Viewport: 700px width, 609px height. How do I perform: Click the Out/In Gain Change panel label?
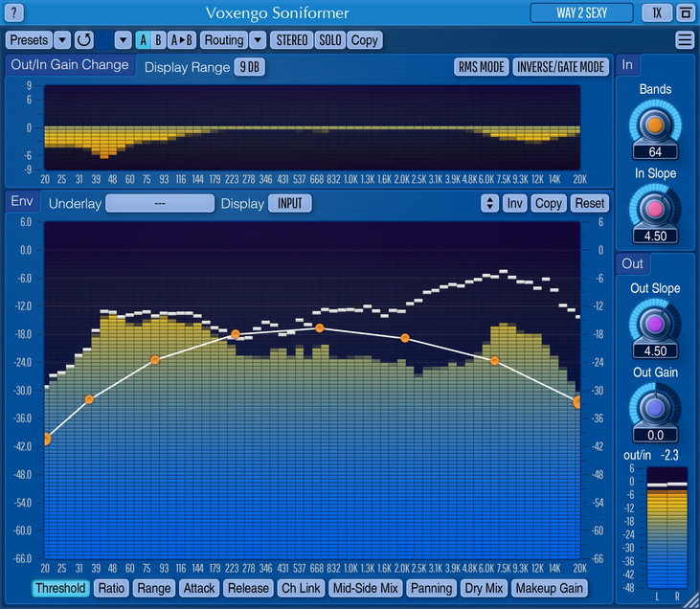pos(70,65)
